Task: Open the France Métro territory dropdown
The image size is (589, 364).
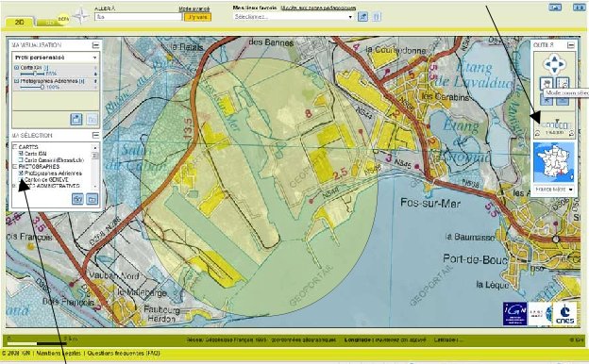Action: tap(554, 190)
